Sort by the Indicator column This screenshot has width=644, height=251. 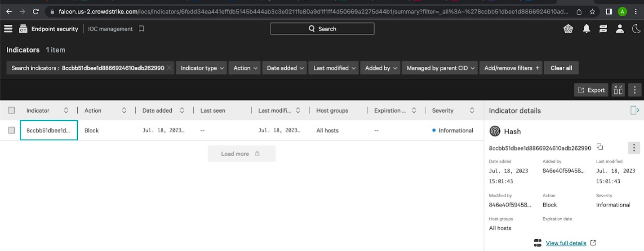click(66, 110)
